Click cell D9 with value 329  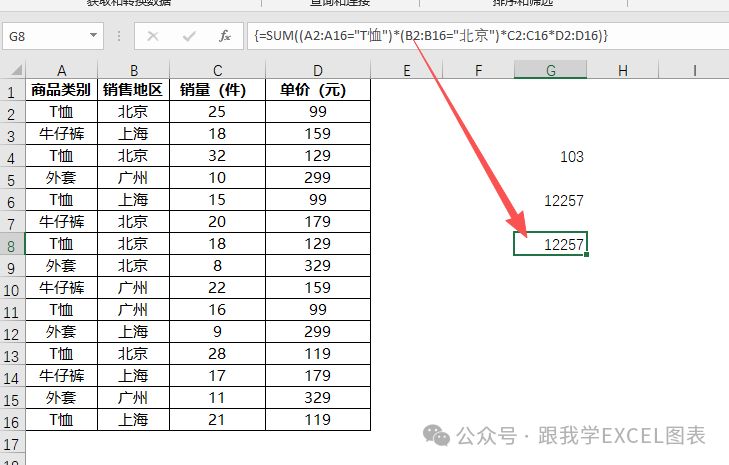coord(318,266)
